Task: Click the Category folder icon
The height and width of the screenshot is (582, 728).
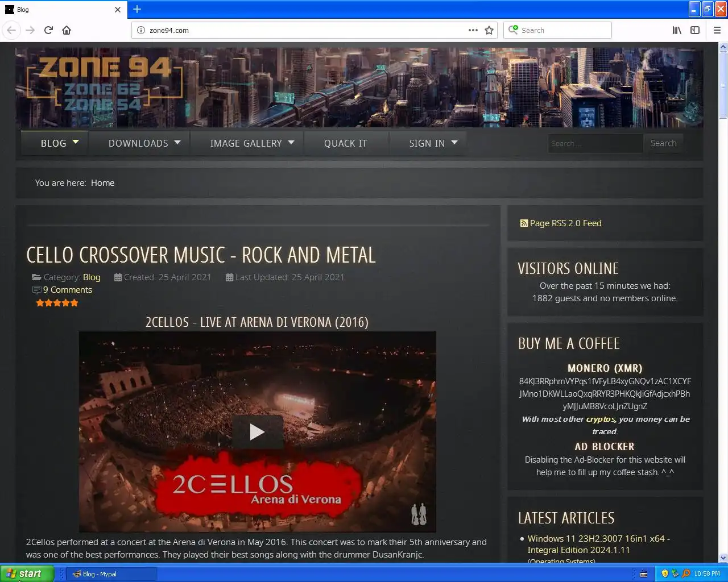Action: coord(36,277)
